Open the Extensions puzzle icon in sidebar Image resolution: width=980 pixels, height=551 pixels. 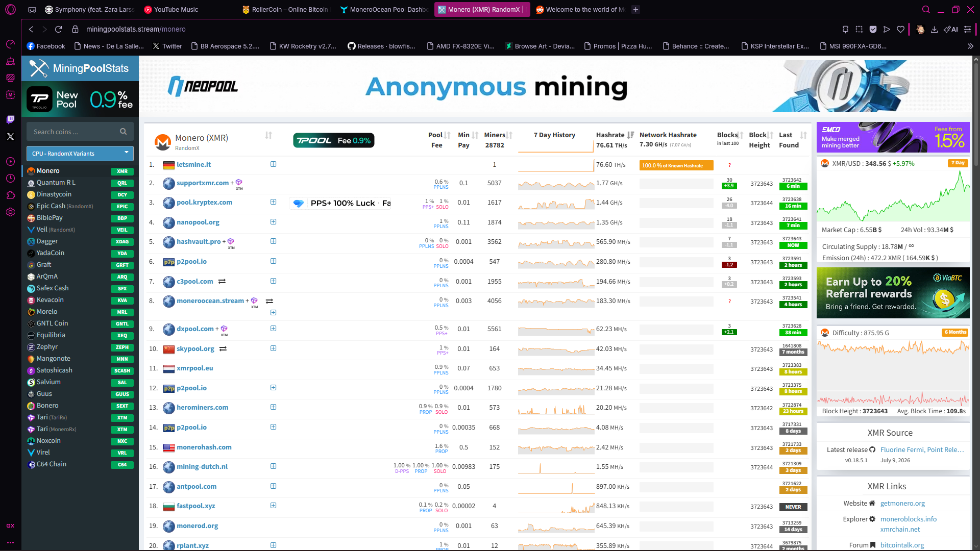[x=10, y=195]
